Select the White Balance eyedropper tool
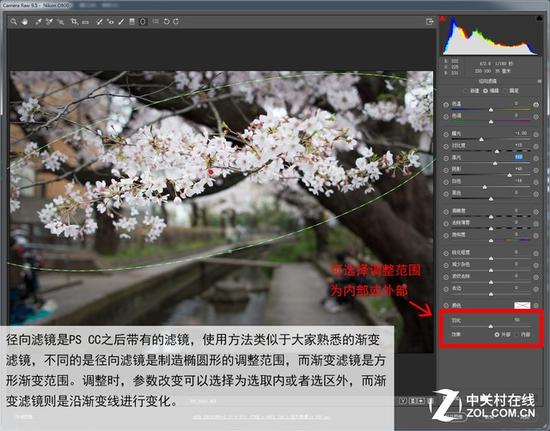 (38, 22)
